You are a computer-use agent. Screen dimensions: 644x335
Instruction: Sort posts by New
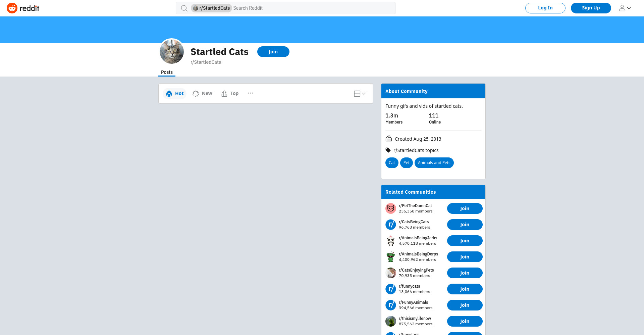pyautogui.click(x=202, y=93)
